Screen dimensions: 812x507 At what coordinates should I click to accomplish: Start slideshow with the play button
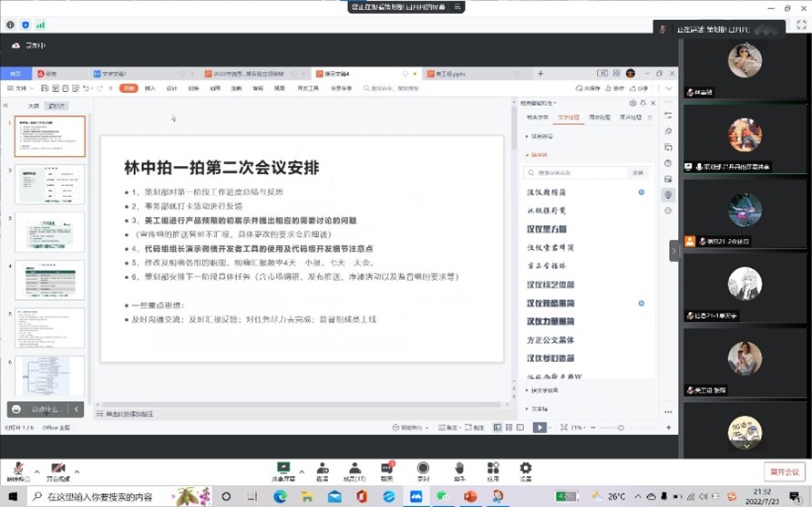pyautogui.click(x=540, y=427)
